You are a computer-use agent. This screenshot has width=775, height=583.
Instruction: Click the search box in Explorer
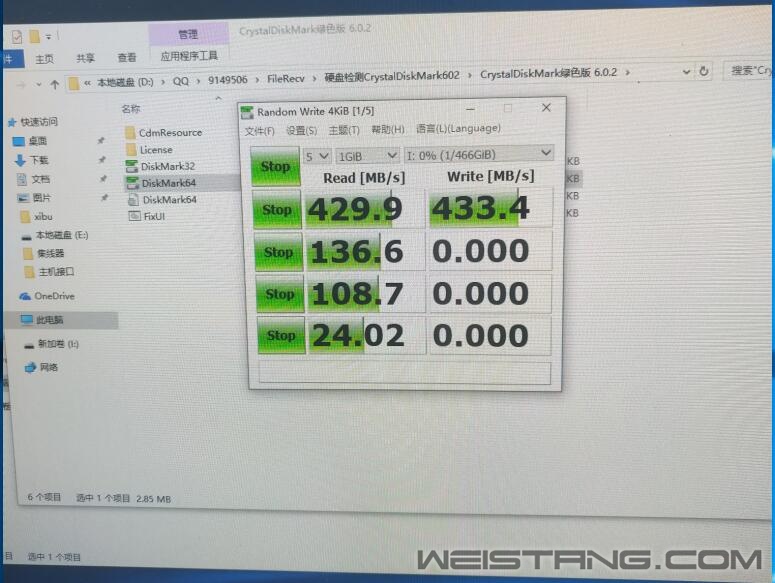749,71
